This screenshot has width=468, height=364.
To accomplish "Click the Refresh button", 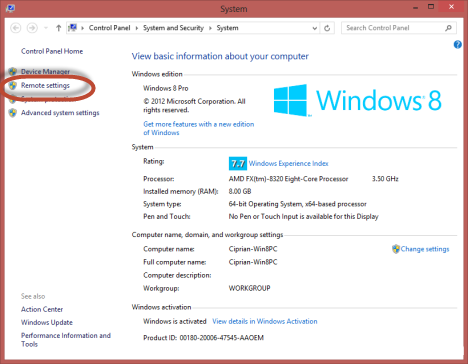I will 327,28.
